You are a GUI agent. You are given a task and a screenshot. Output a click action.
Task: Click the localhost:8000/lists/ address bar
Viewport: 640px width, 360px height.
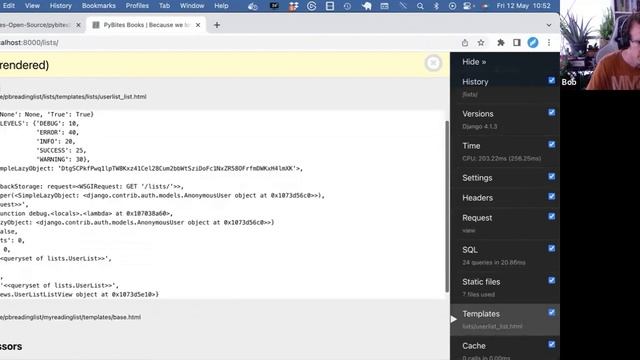(229, 42)
